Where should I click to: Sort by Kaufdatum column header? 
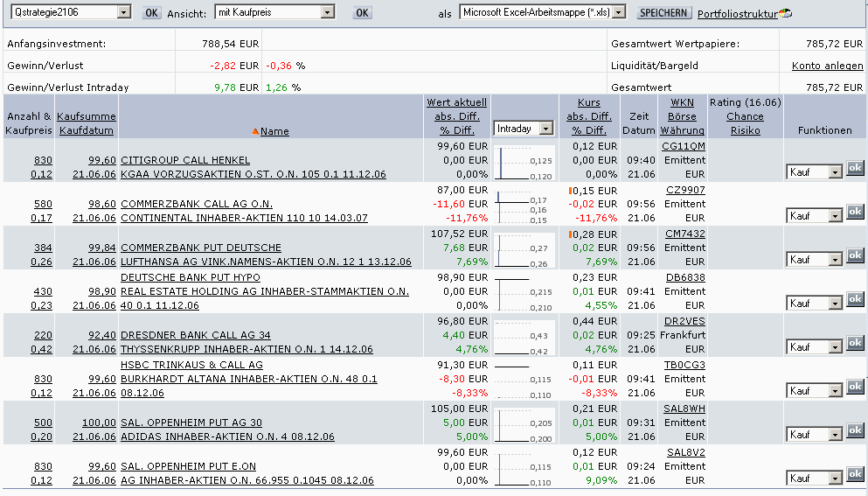(87, 131)
